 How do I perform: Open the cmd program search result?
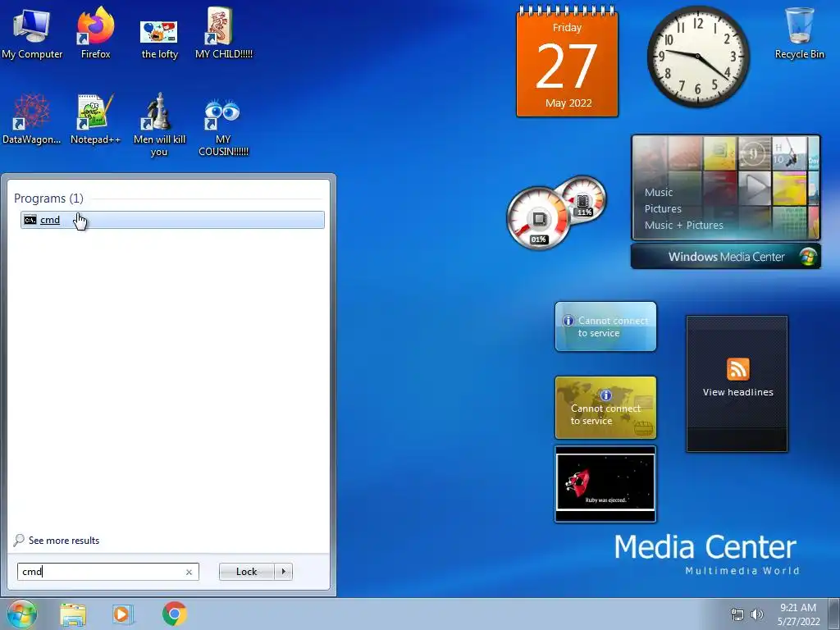[172, 220]
